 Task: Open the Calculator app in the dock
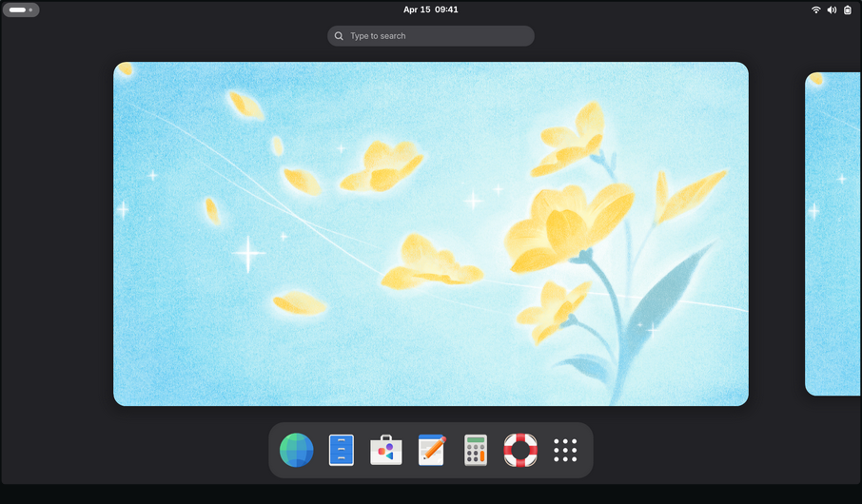(x=476, y=450)
